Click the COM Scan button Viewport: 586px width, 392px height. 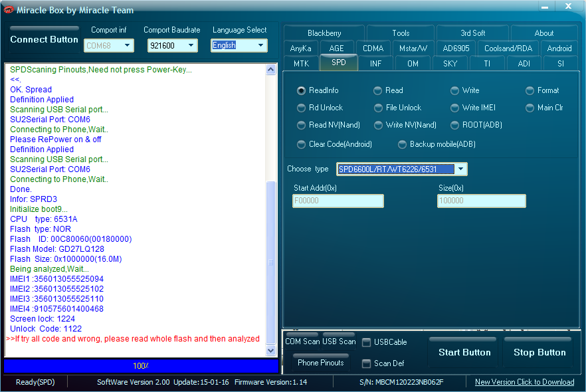(302, 342)
